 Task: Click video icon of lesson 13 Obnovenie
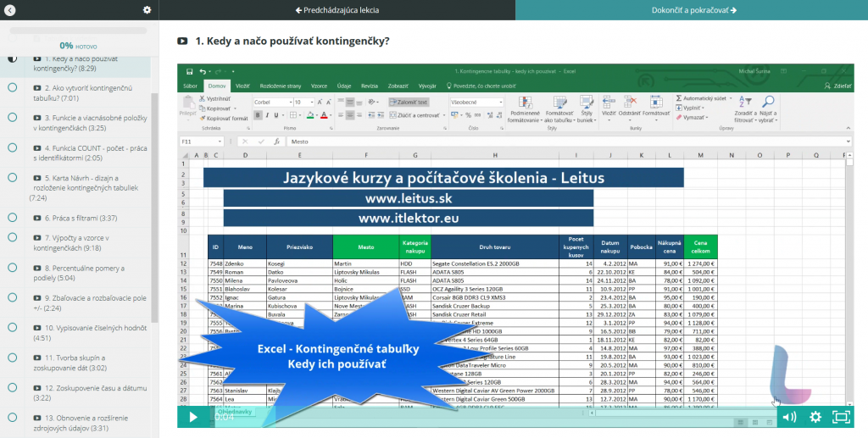37,419
